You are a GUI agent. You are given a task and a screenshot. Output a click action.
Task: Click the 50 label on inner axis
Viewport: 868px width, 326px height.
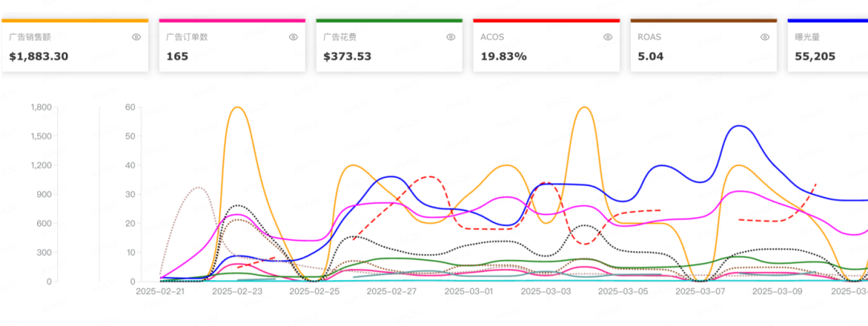pyautogui.click(x=131, y=136)
